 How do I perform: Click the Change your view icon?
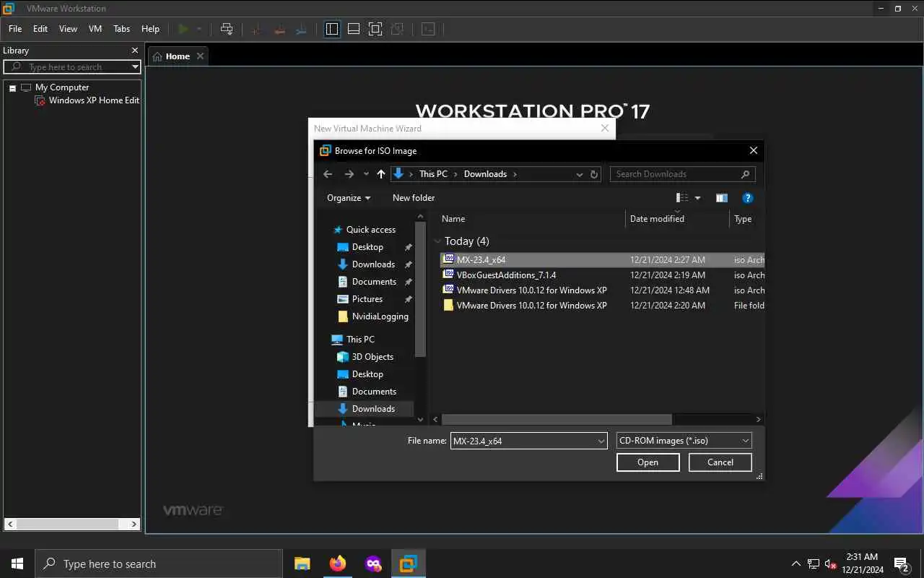click(x=682, y=198)
